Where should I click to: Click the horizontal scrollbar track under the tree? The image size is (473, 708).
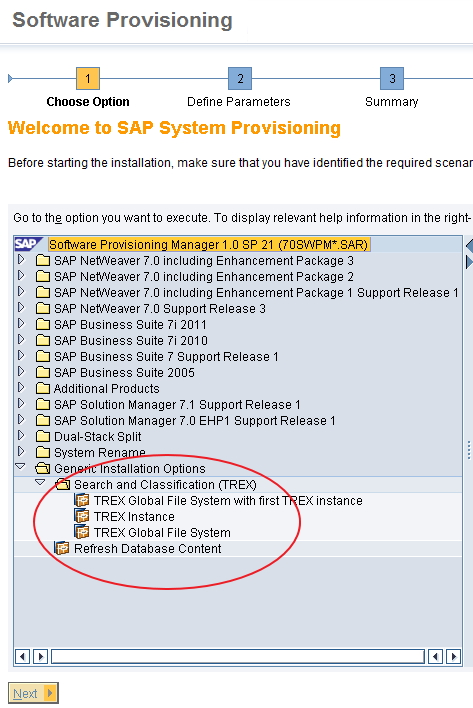pyautogui.click(x=238, y=656)
